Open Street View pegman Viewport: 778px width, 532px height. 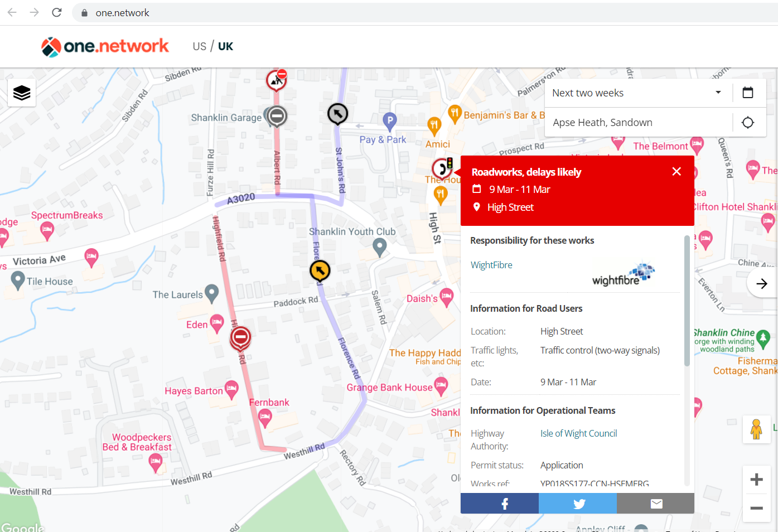tap(756, 429)
